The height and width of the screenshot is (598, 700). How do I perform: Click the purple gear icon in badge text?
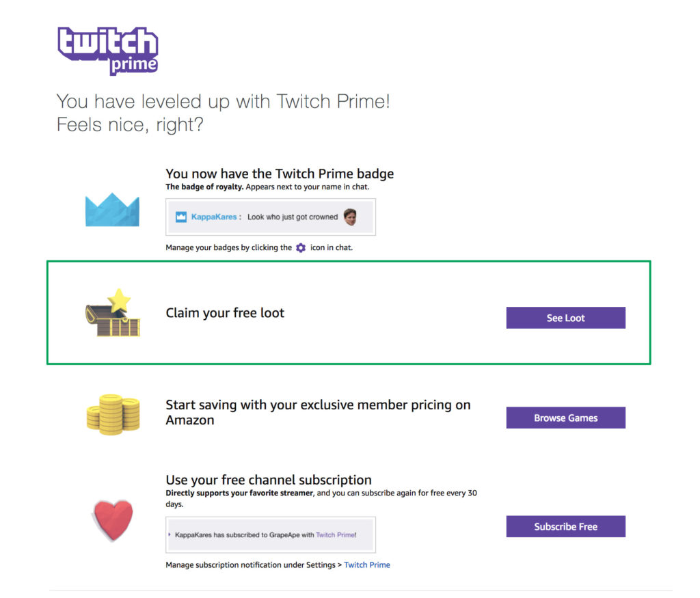click(x=301, y=248)
